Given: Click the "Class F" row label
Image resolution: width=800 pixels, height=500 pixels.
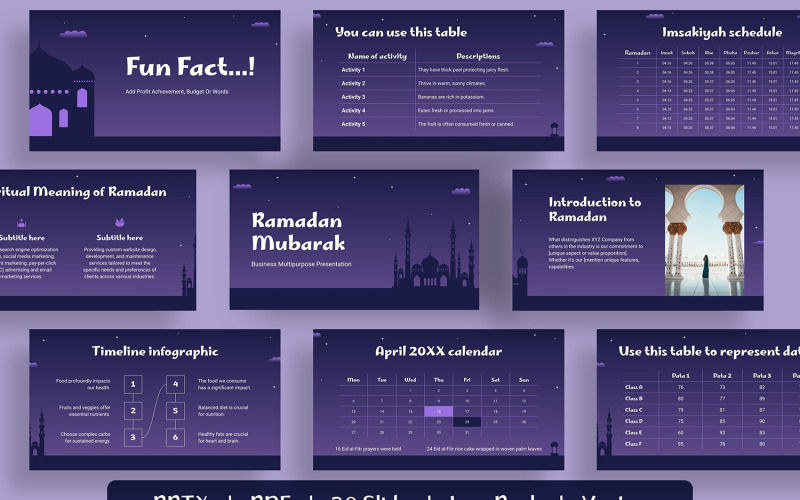Looking at the screenshot, I should click(x=634, y=444).
